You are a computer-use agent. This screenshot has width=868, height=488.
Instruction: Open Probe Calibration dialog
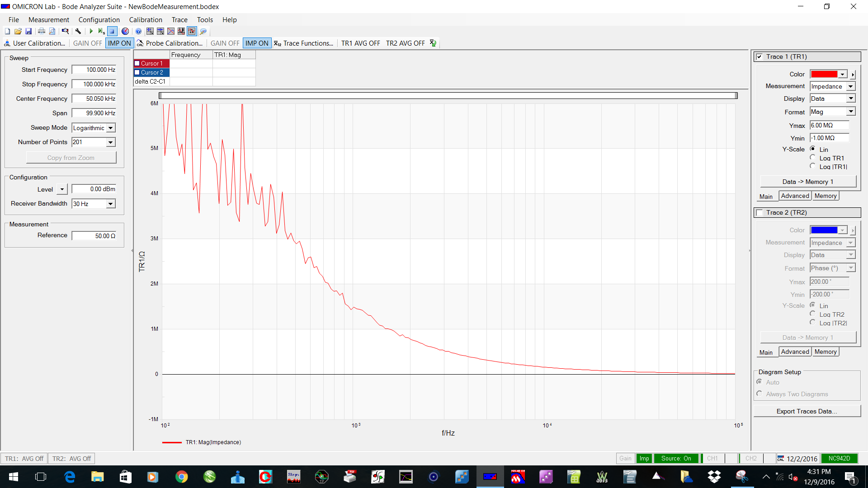[170, 43]
